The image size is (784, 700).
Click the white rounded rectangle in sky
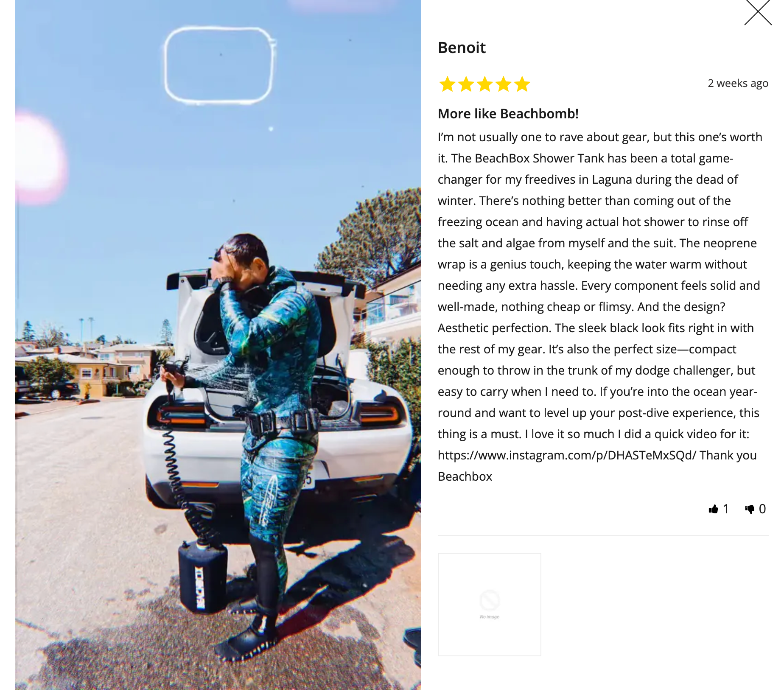[219, 65]
